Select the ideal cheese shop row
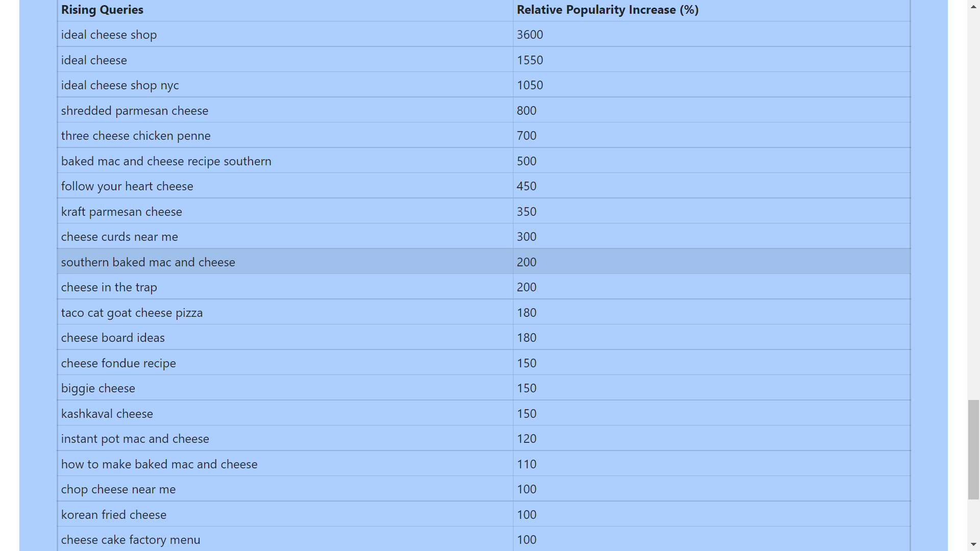Image resolution: width=980 pixels, height=551 pixels. [109, 35]
